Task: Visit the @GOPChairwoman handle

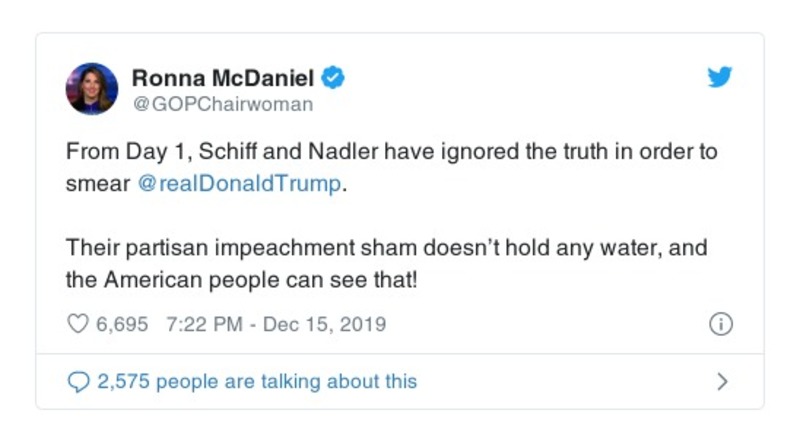Action: pyautogui.click(x=222, y=103)
